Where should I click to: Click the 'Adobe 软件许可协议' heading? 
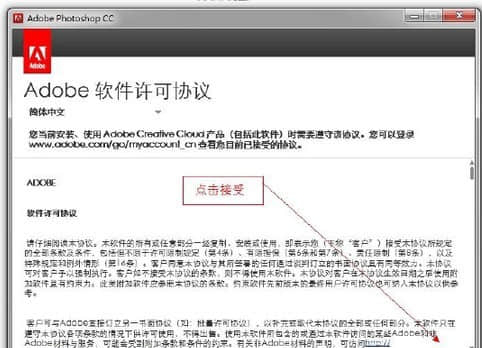pos(117,90)
